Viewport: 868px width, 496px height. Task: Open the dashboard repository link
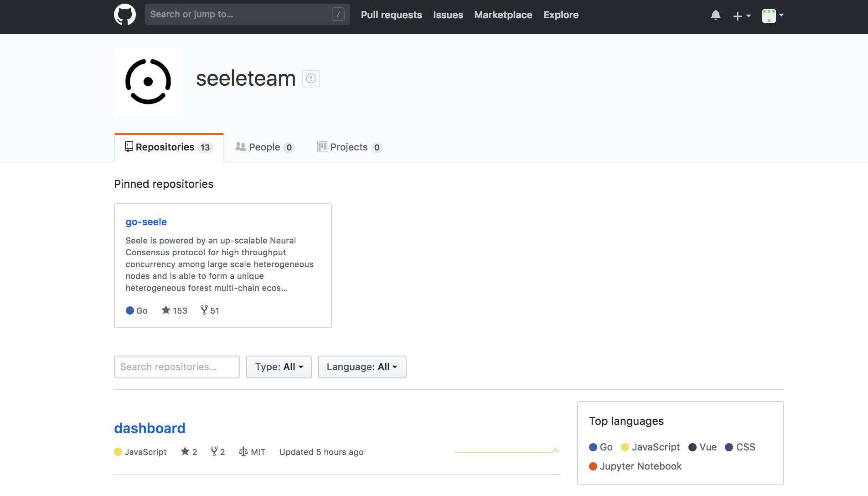click(x=150, y=428)
